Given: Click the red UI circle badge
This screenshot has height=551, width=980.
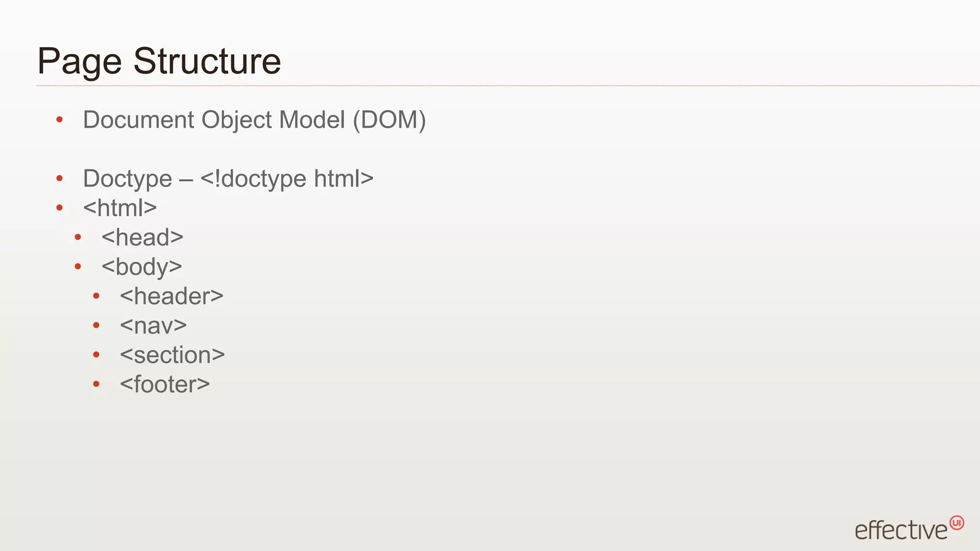Looking at the screenshot, I should (957, 523).
